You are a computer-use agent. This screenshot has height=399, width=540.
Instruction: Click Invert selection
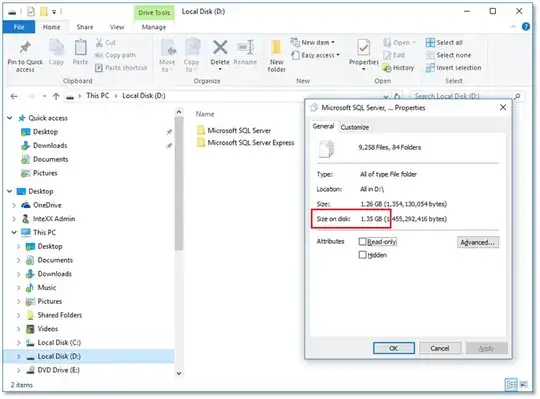454,68
